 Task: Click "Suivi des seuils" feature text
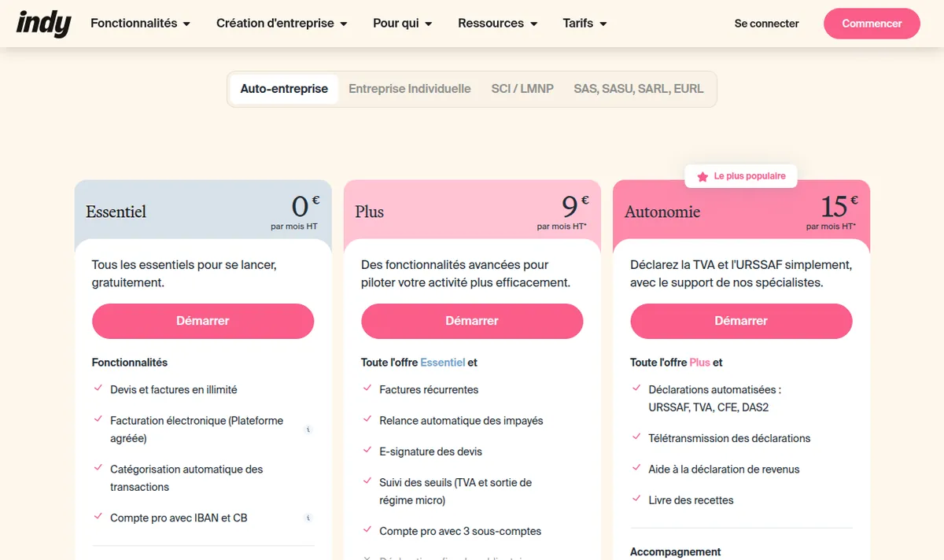tap(455, 492)
